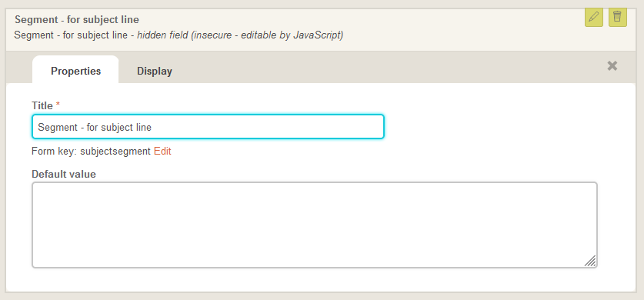This screenshot has width=644, height=300.
Task: Click the red required asterisk next to Title
Action: pyautogui.click(x=58, y=105)
